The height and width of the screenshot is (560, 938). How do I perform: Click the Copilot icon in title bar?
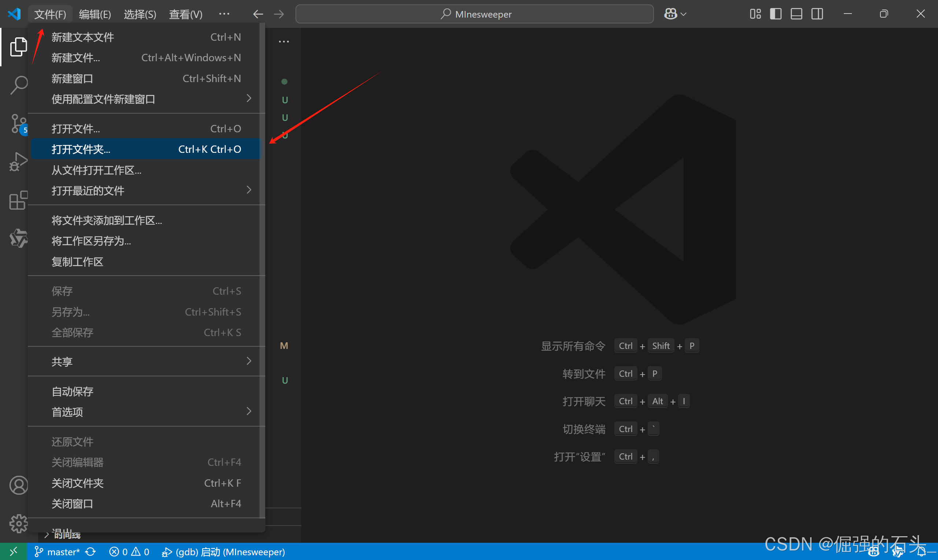coord(670,14)
